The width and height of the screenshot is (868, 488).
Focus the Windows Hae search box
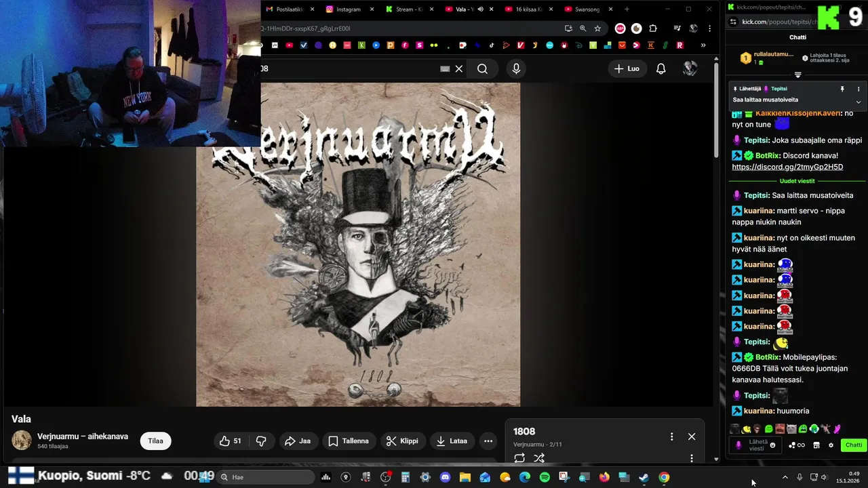coord(264,477)
